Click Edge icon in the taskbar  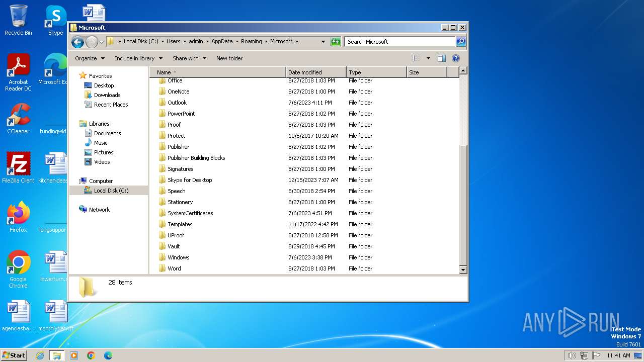coord(108,355)
